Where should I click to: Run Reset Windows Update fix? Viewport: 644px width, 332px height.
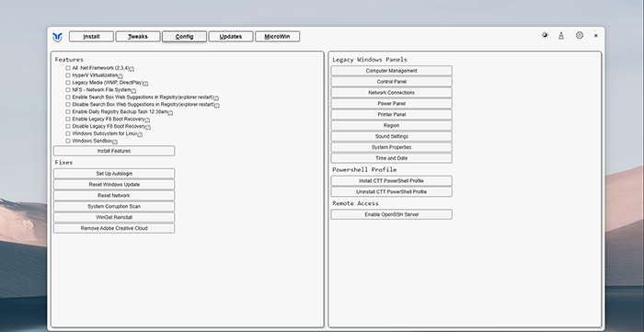pos(114,185)
